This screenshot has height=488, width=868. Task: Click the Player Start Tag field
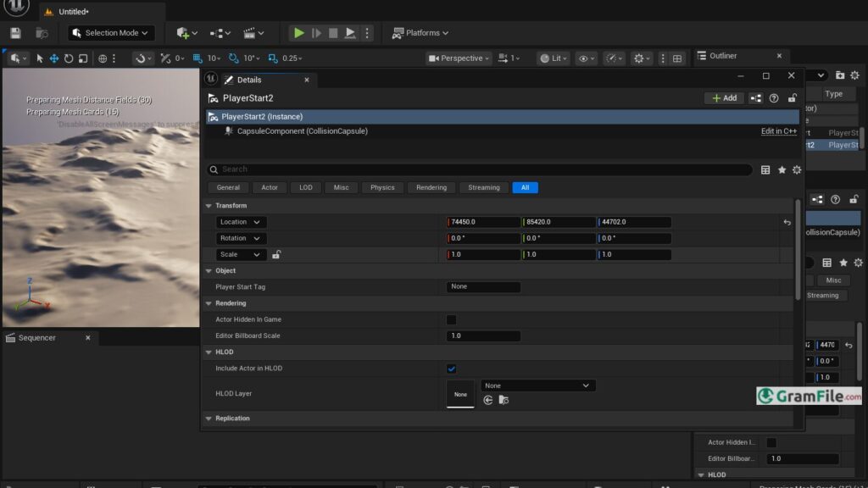click(483, 286)
